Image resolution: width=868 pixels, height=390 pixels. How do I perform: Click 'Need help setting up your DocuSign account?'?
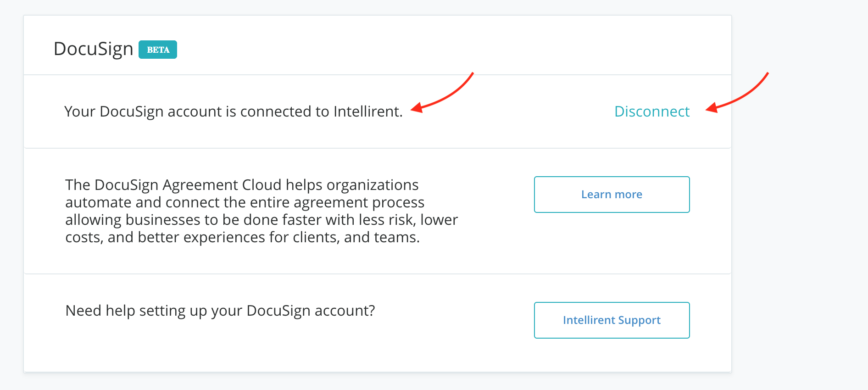[x=220, y=311]
